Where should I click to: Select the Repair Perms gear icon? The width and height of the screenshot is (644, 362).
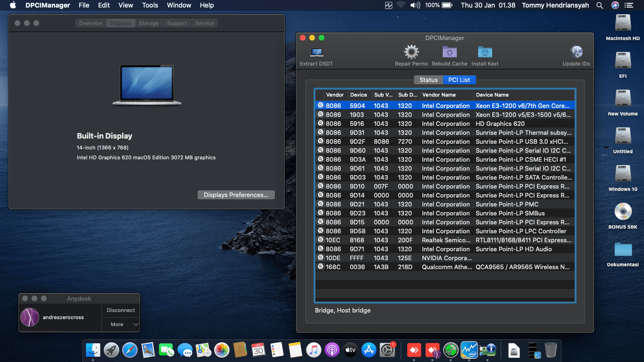point(411,52)
